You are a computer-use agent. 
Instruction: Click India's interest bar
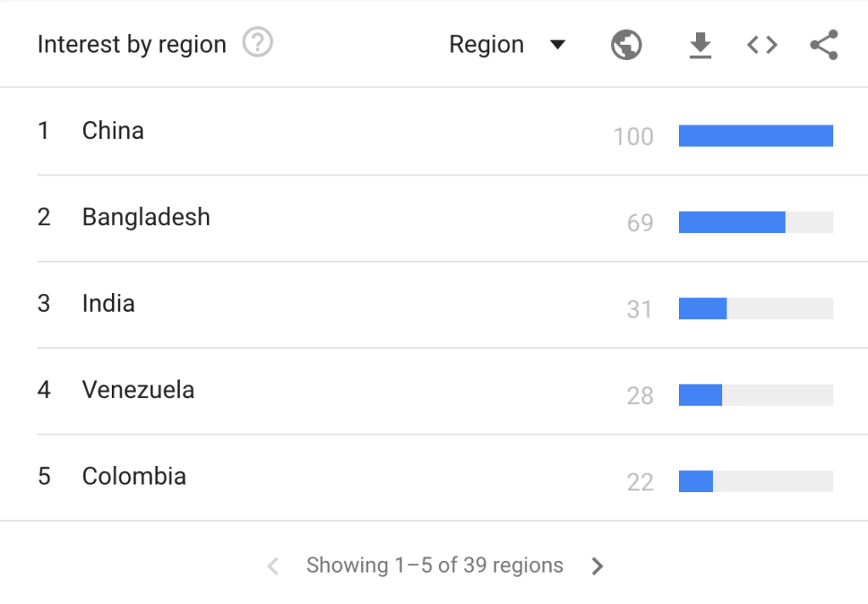pos(703,308)
